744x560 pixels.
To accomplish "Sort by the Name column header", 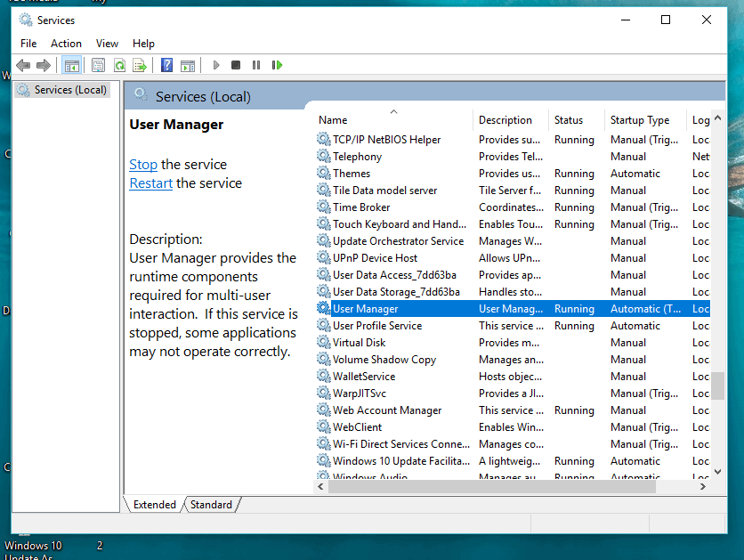I will click(392, 120).
